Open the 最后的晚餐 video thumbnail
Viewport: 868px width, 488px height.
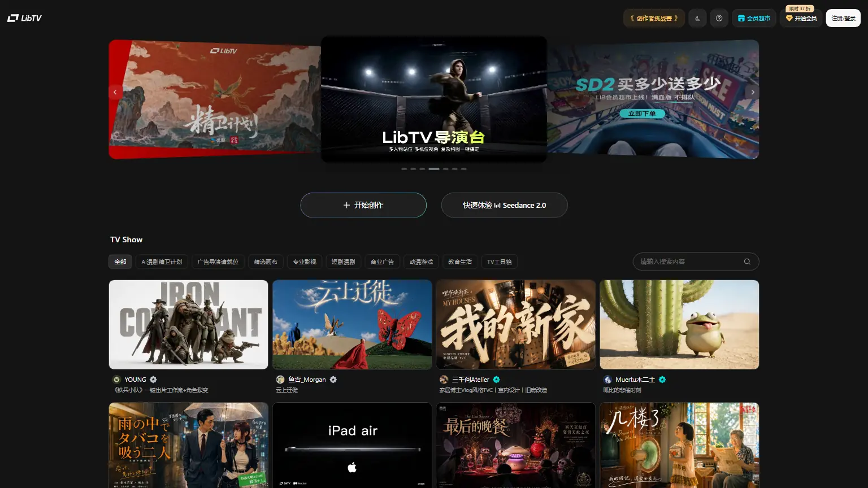(x=515, y=445)
